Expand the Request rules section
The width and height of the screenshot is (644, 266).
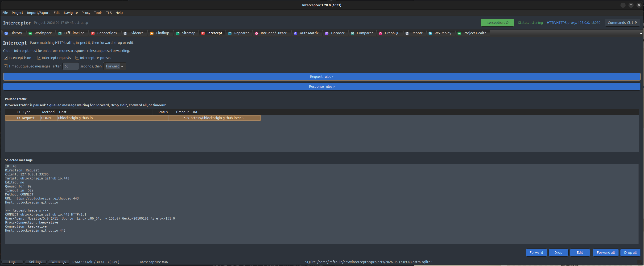coord(322,77)
